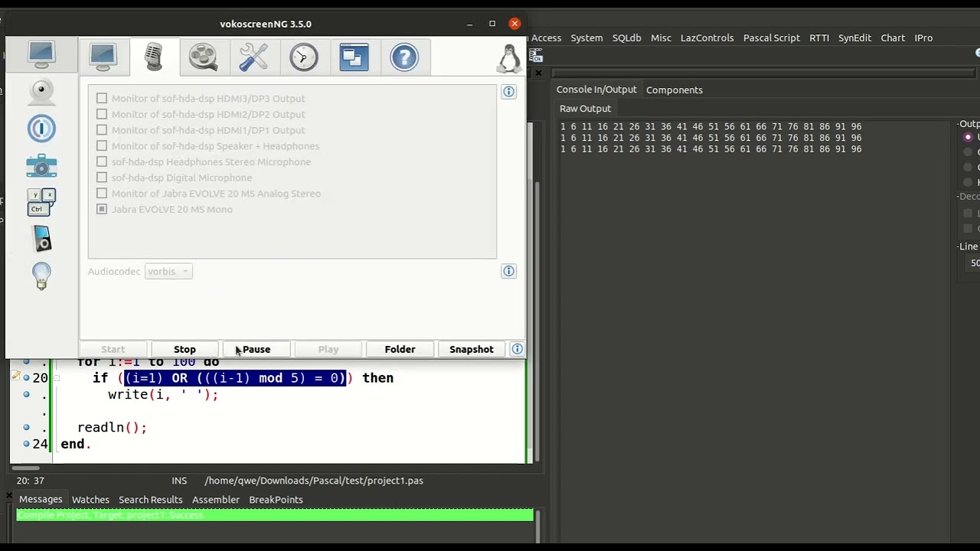Select the microphone audio tab

pyautogui.click(x=154, y=57)
